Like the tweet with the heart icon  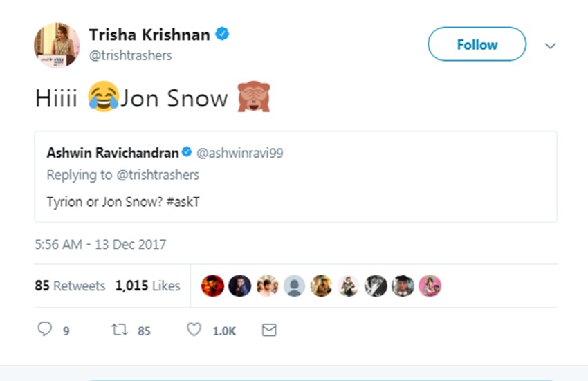194,331
